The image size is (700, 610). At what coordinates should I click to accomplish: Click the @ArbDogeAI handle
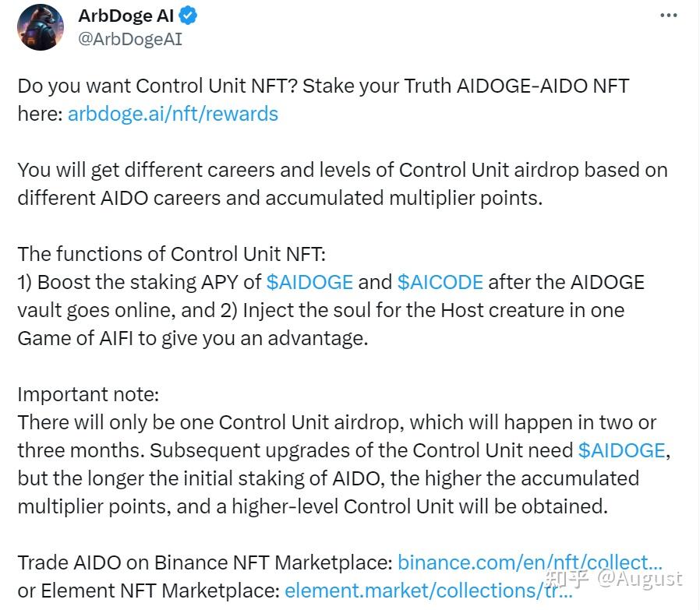[x=129, y=37]
